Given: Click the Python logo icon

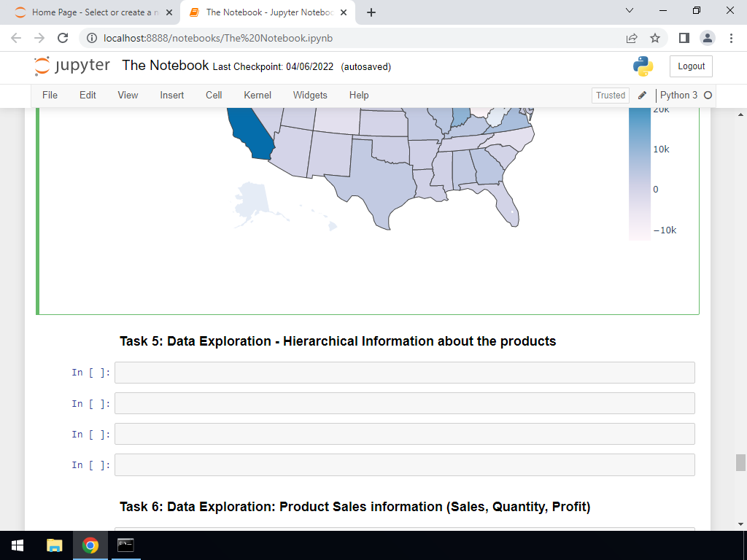Looking at the screenshot, I should tap(643, 66).
